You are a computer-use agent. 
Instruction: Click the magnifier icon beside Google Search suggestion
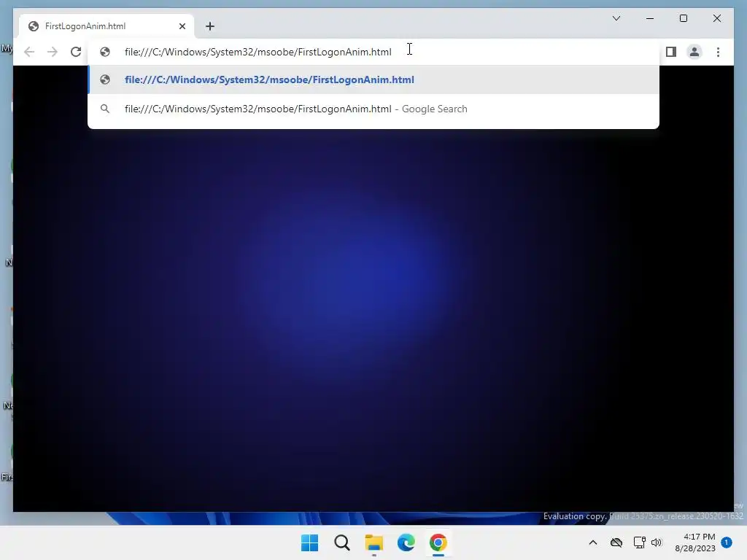pyautogui.click(x=105, y=109)
